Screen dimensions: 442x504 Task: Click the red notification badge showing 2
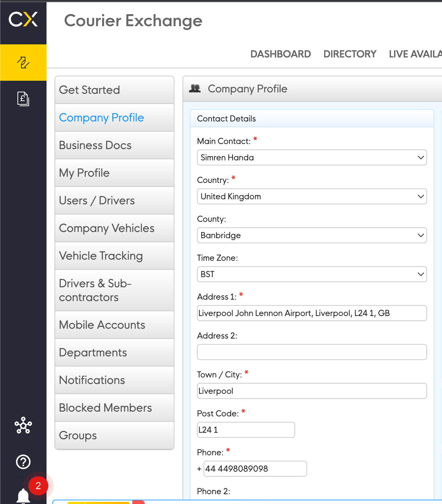click(x=38, y=486)
